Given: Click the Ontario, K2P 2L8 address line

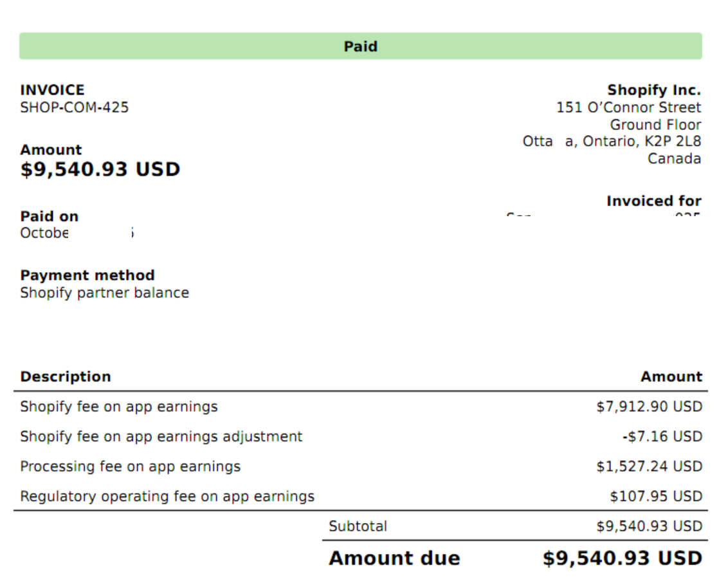Looking at the screenshot, I should point(612,141).
